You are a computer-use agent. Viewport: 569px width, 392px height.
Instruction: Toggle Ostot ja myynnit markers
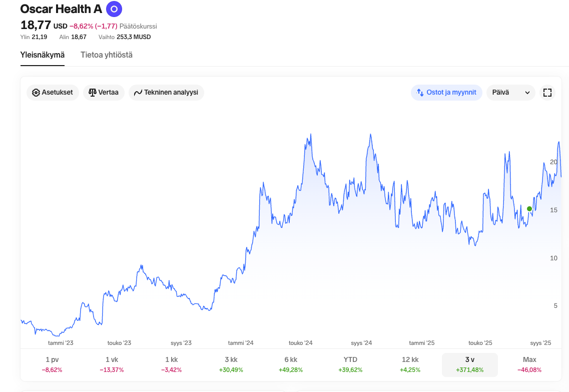(x=446, y=93)
